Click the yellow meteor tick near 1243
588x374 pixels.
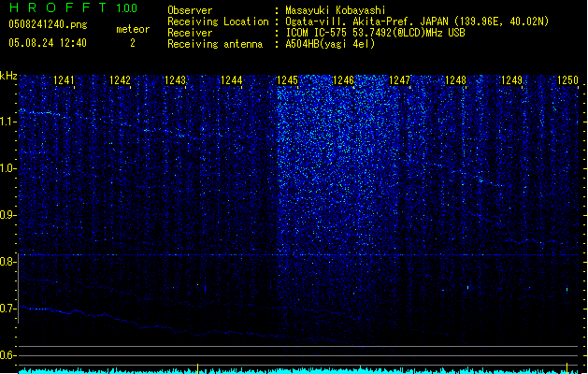tap(197, 368)
